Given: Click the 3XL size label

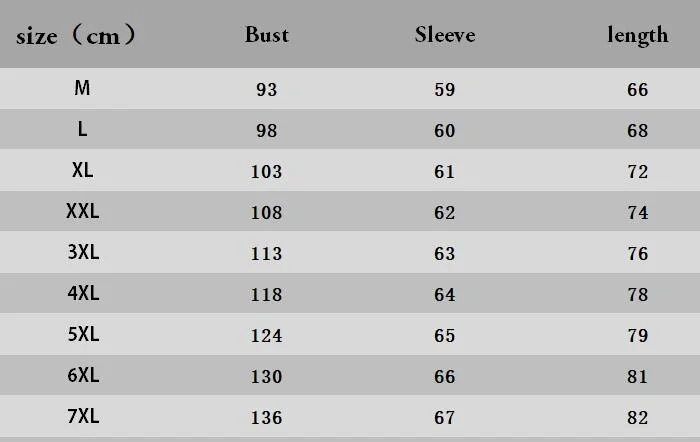Looking at the screenshot, I should point(83,252).
